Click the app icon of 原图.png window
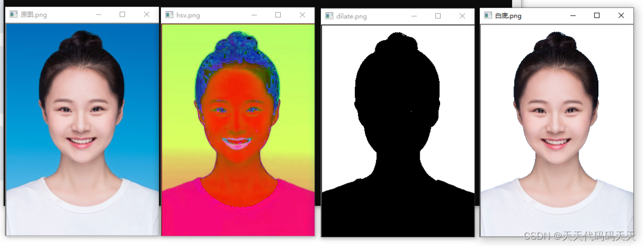644x246 pixels. coord(13,14)
